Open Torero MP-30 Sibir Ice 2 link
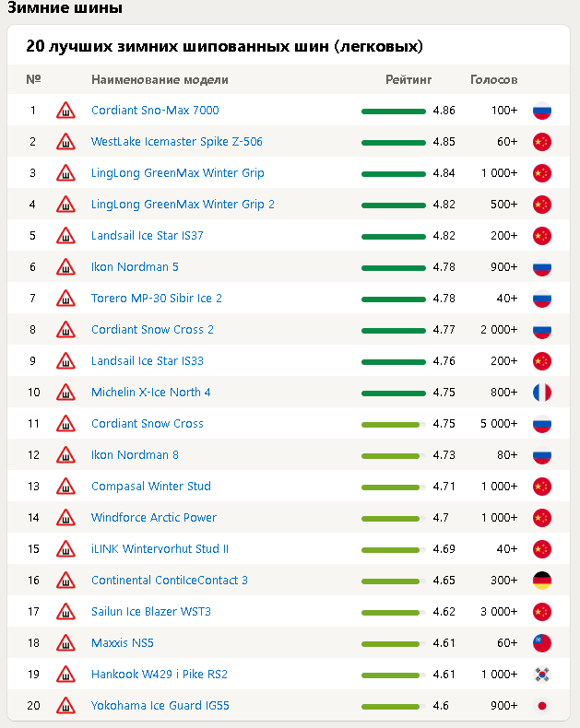580x728 pixels. [157, 298]
